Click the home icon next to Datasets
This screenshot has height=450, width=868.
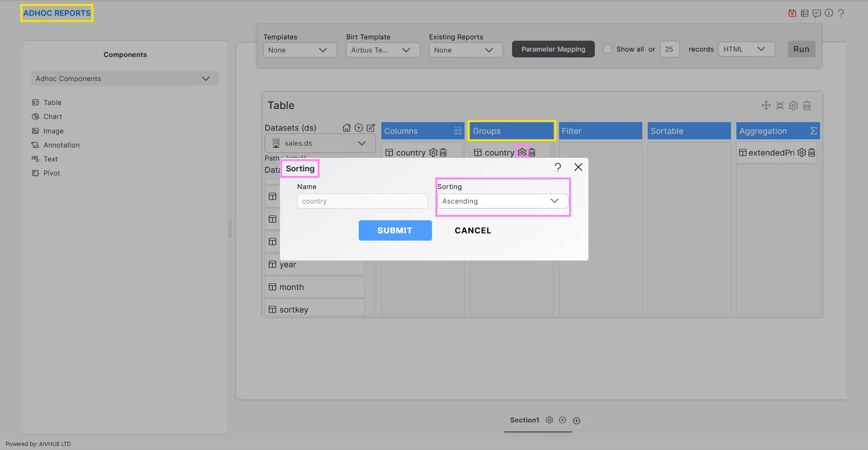[x=346, y=128]
